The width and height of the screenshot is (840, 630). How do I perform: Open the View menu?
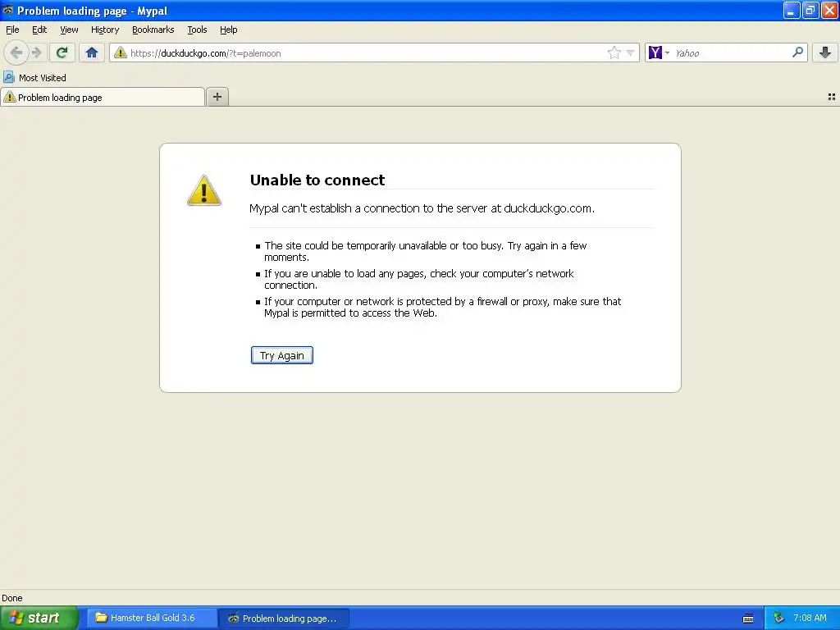(x=69, y=30)
